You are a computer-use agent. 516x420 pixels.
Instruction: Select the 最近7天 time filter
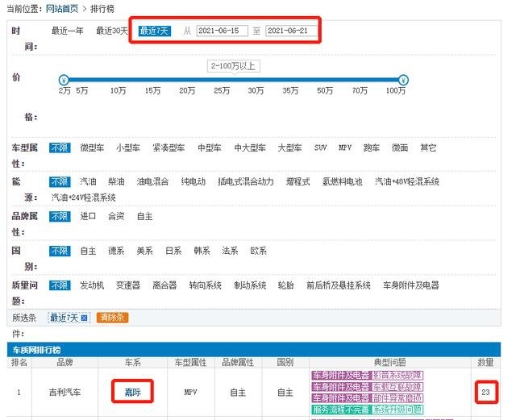[x=154, y=31]
